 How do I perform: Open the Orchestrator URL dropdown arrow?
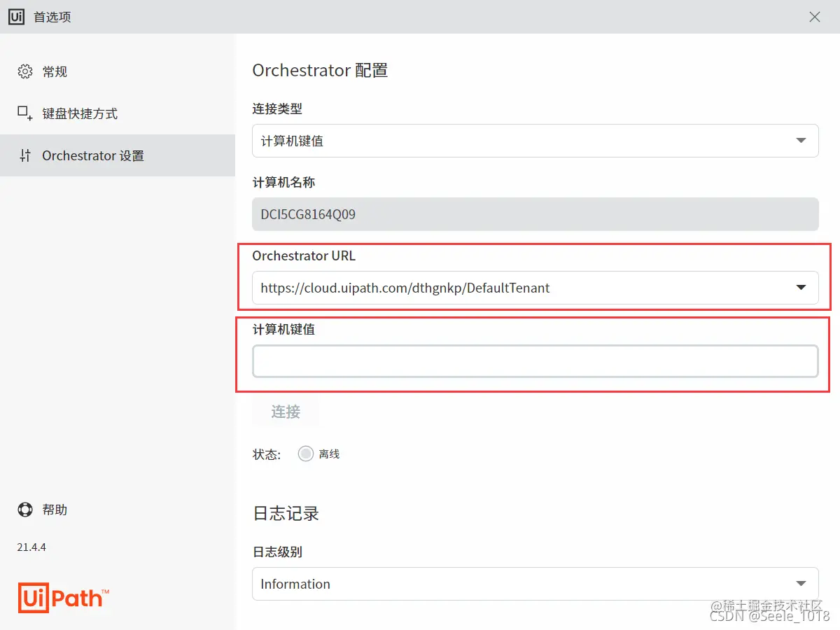coord(801,288)
